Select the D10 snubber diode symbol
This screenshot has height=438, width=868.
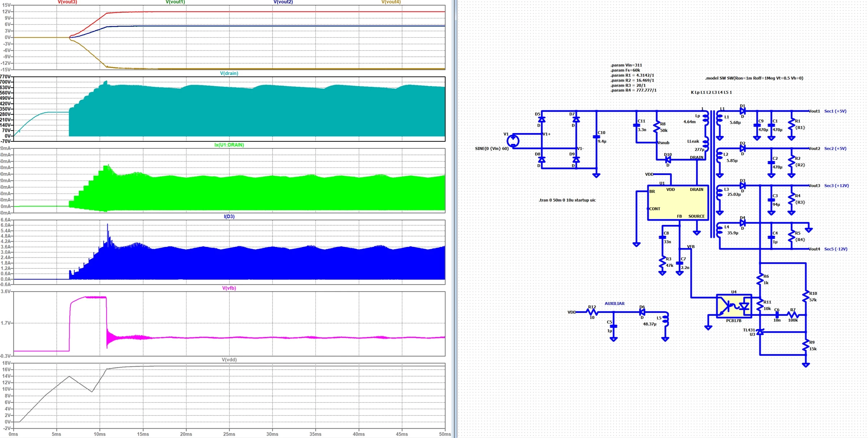668,160
